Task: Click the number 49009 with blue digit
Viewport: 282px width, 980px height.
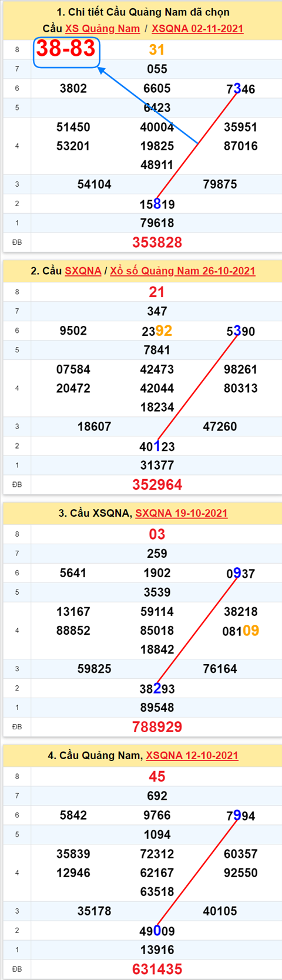Action: pyautogui.click(x=157, y=931)
